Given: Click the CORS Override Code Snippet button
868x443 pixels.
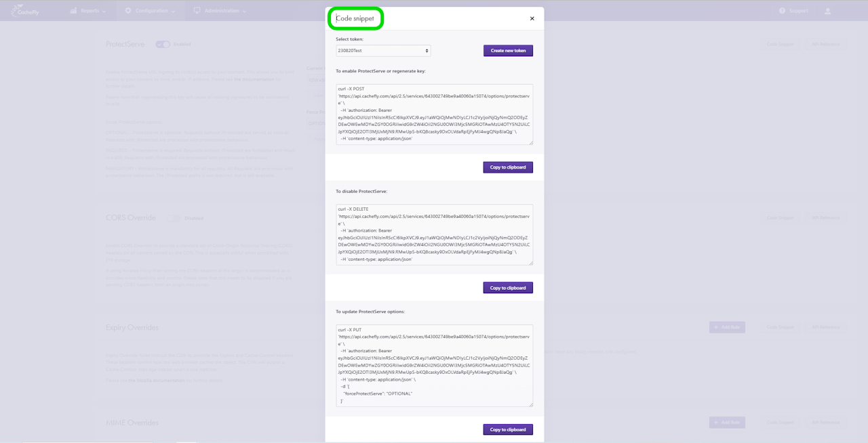Looking at the screenshot, I should click(781, 218).
